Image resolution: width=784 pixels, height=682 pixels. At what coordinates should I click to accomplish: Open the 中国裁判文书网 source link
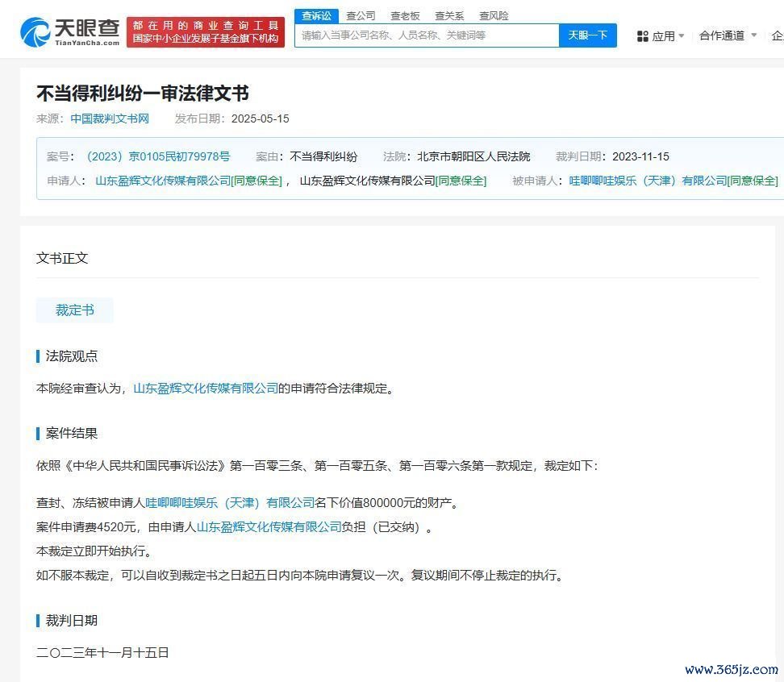(110, 119)
